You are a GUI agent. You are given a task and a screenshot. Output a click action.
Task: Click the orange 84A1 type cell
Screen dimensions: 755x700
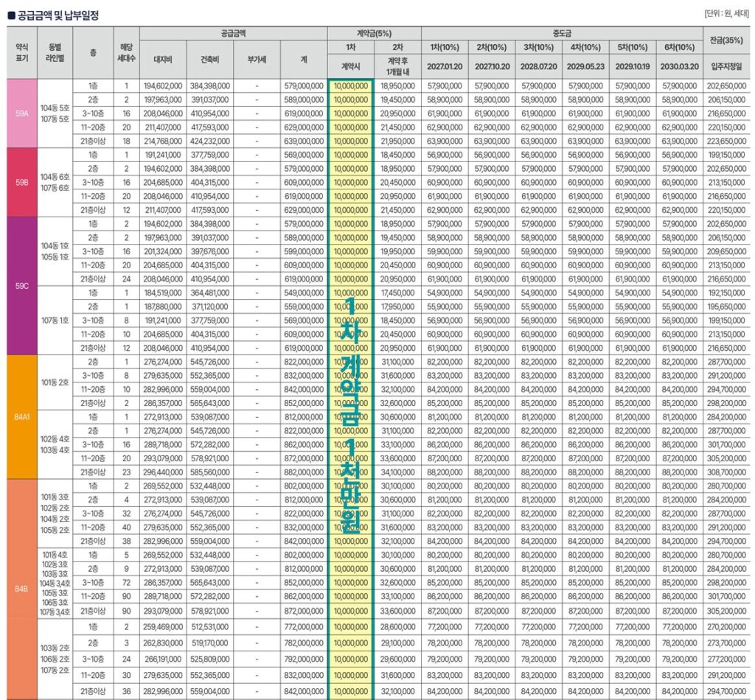tap(21, 416)
